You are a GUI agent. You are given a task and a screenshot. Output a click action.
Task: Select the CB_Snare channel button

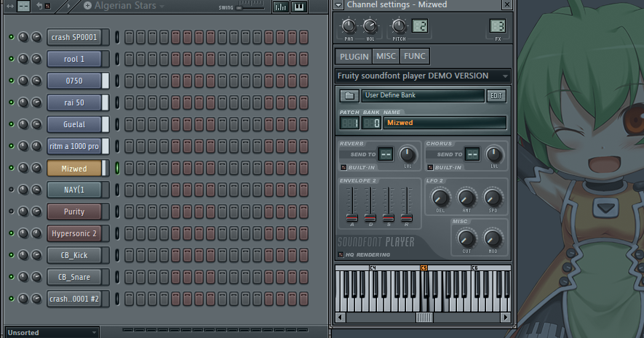point(74,277)
